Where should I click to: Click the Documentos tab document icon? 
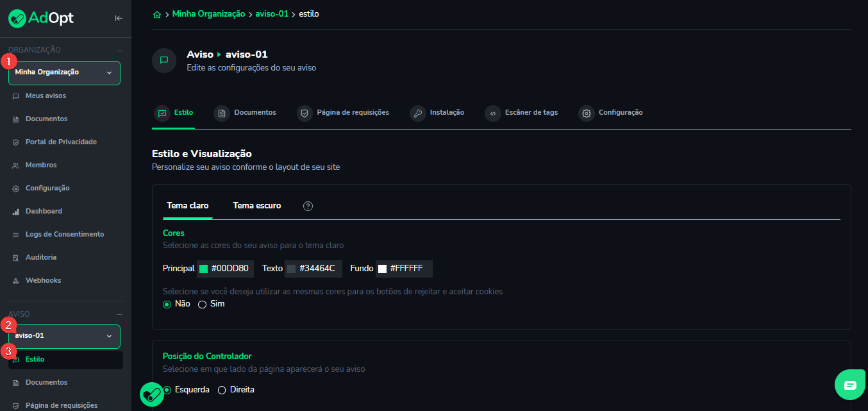222,113
